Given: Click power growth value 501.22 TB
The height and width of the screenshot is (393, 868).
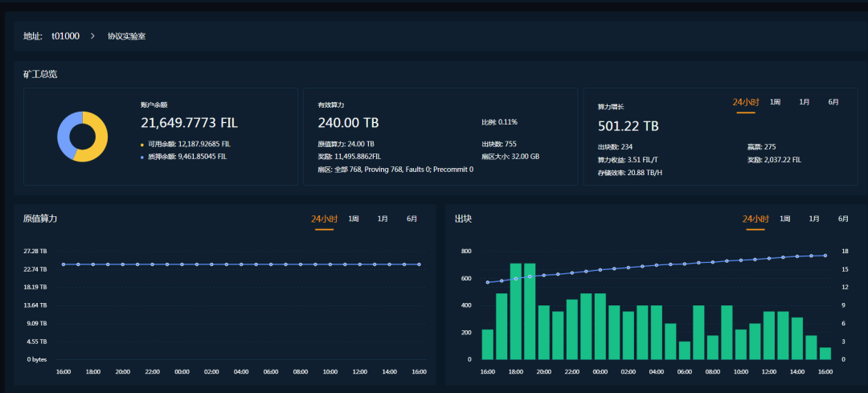Looking at the screenshot, I should pos(628,126).
